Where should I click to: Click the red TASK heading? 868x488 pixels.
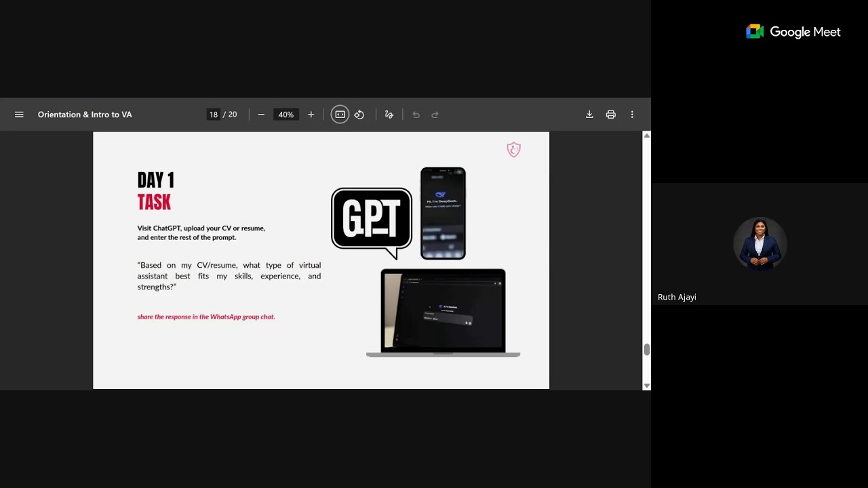click(x=154, y=202)
